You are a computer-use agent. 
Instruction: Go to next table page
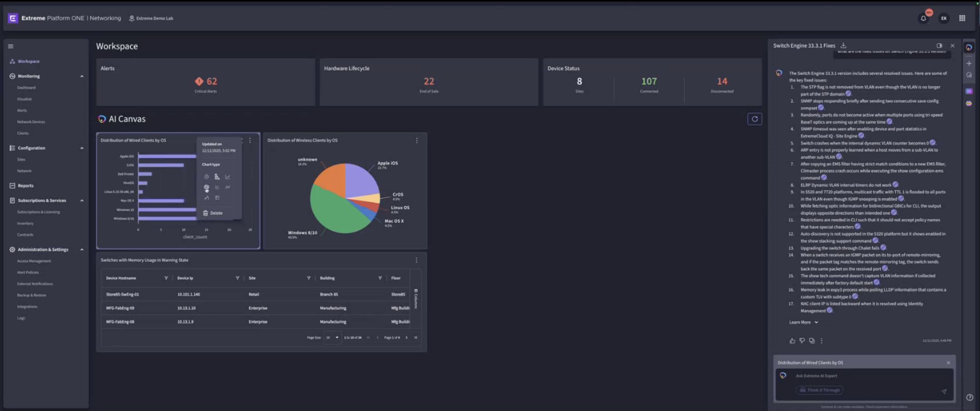click(406, 338)
